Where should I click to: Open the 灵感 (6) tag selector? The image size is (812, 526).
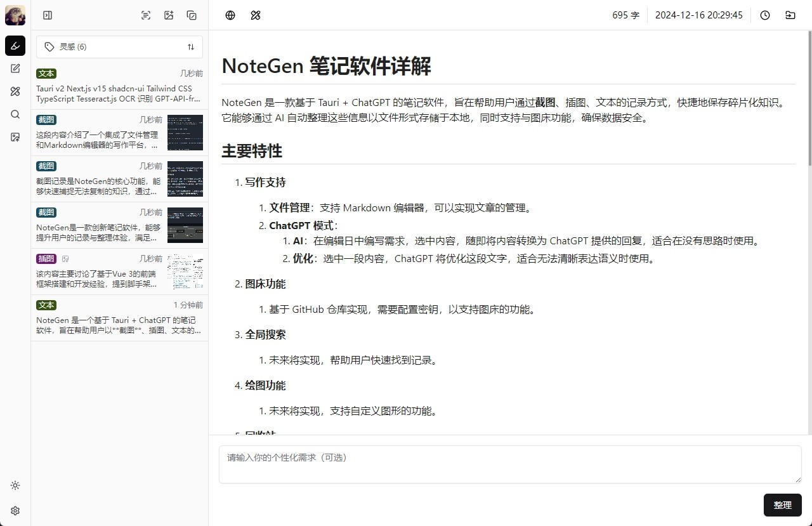pyautogui.click(x=119, y=47)
